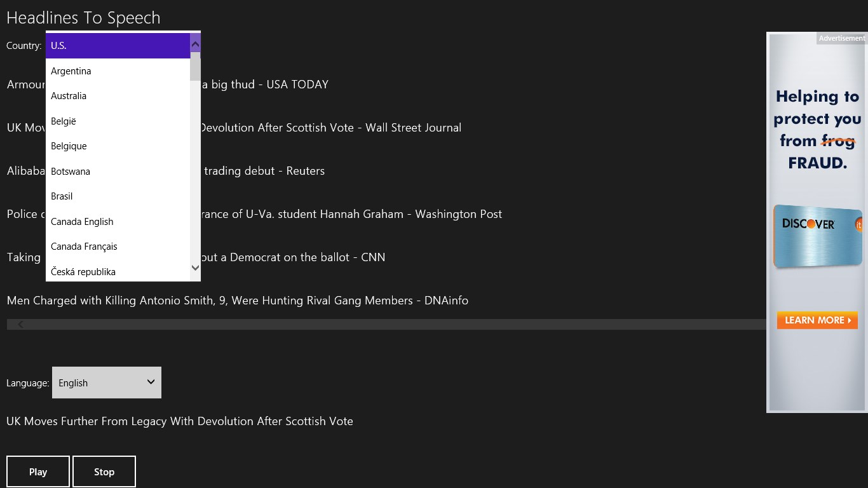Choose Botswana from the list

click(118, 172)
